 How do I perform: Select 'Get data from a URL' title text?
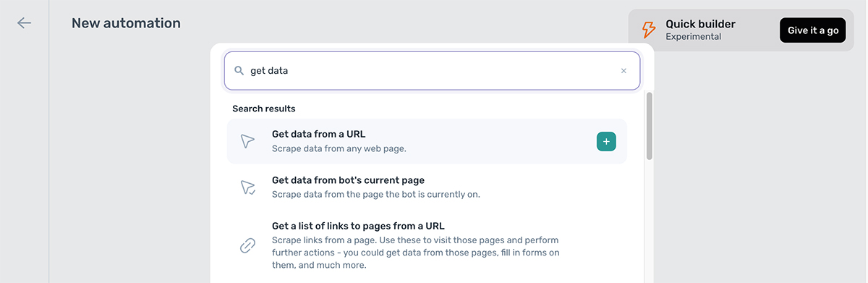(x=318, y=134)
